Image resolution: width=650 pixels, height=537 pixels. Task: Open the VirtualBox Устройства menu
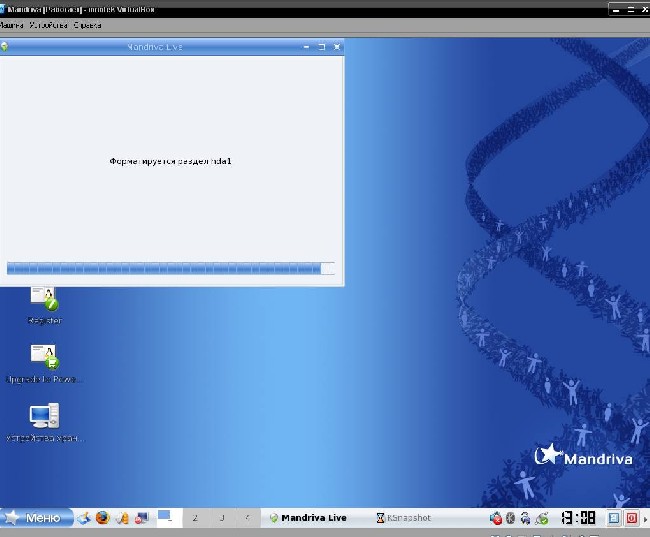click(x=48, y=25)
